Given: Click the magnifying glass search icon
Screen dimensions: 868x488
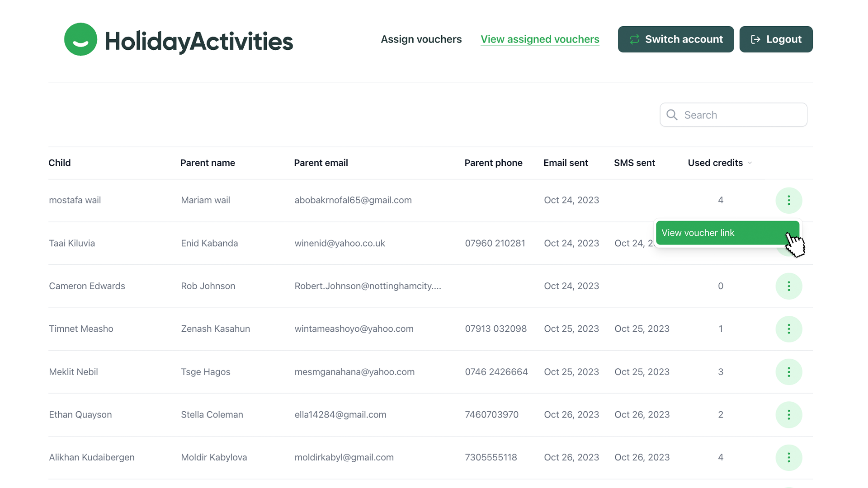Looking at the screenshot, I should [672, 115].
